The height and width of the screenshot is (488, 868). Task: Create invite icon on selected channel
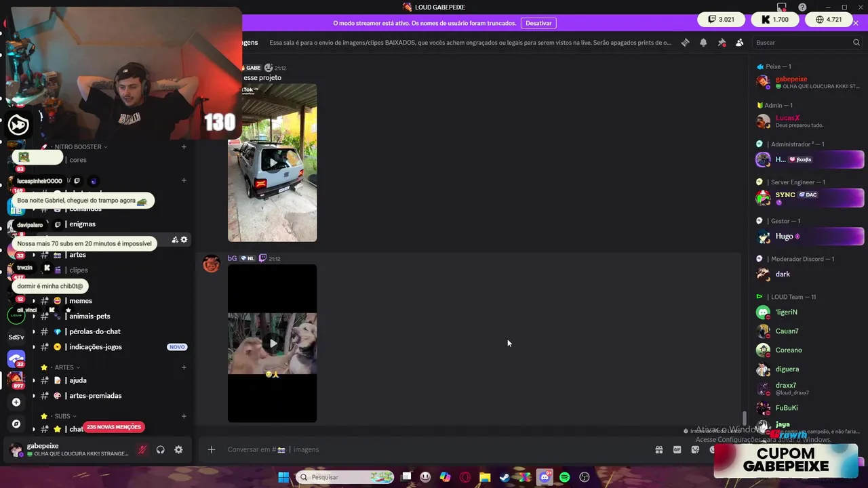point(174,239)
